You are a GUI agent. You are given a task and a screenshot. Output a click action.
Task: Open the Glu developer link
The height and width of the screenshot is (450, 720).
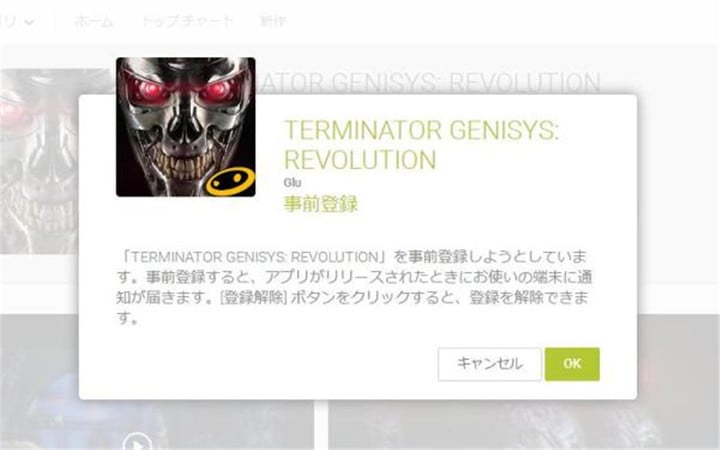point(292,183)
